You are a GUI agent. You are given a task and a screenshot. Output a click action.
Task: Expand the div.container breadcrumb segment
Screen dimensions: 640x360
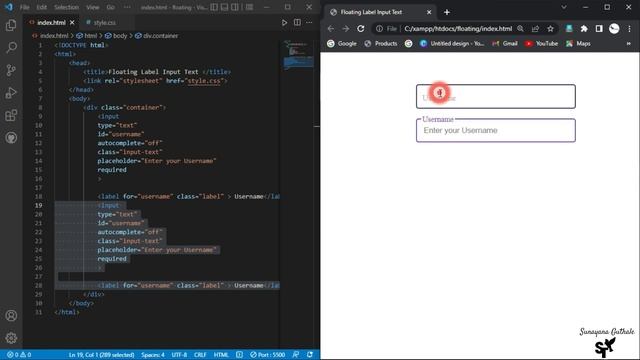pyautogui.click(x=156, y=36)
